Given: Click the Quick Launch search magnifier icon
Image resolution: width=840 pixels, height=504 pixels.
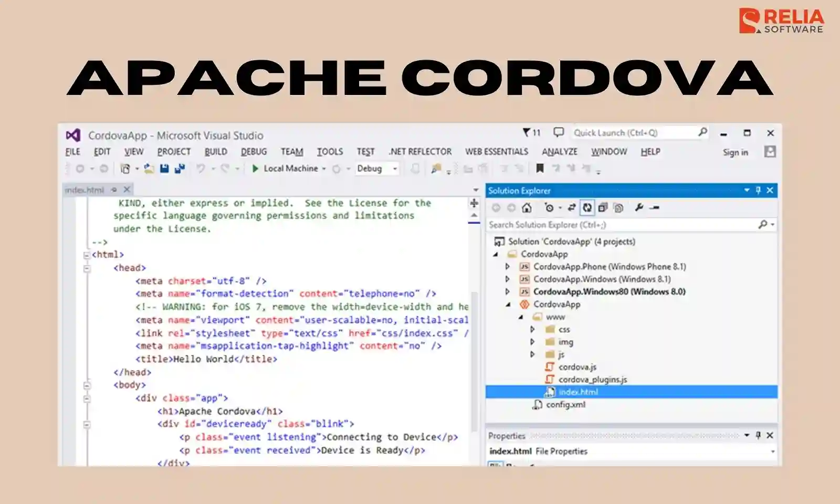Looking at the screenshot, I should (x=702, y=132).
